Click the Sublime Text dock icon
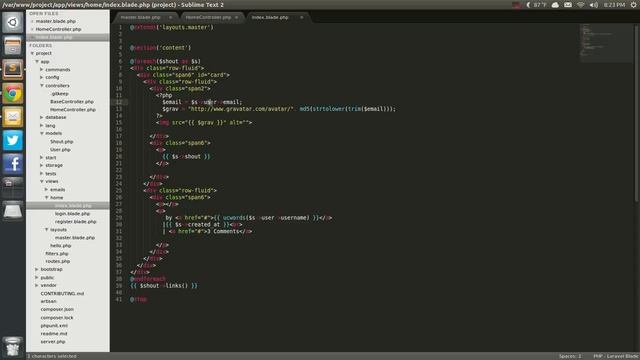This screenshot has height=360, width=640. pos(13,69)
